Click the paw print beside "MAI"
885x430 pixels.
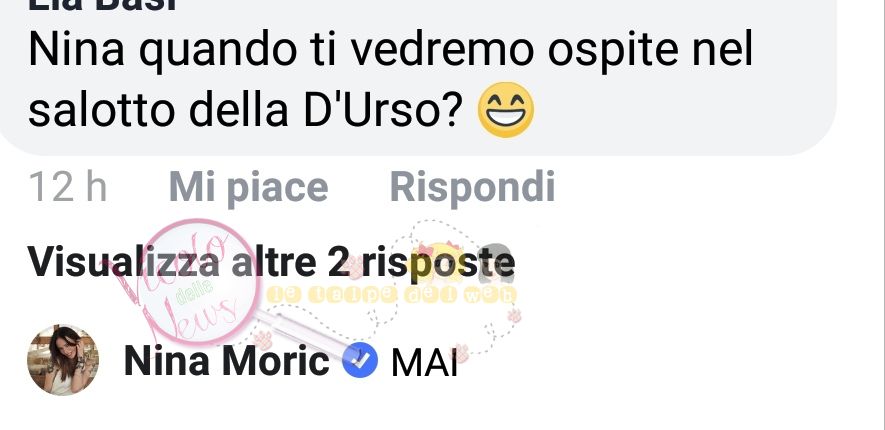pyautogui.click(x=462, y=354)
